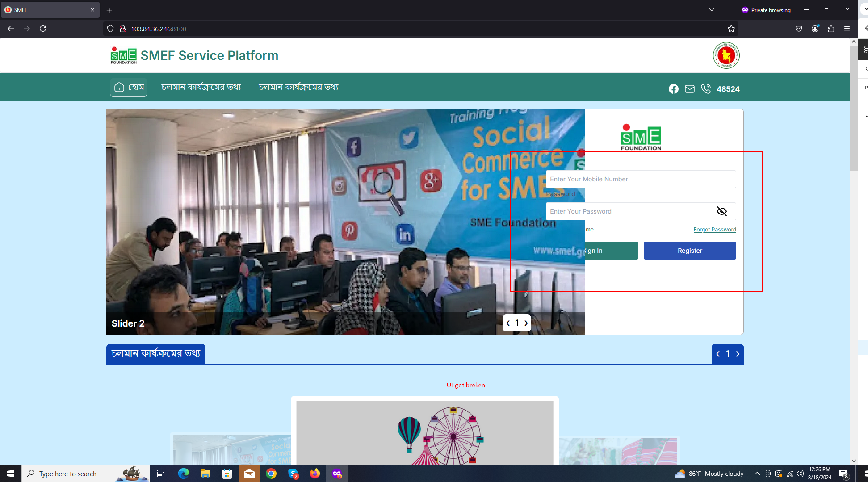This screenshot has height=482, width=868.
Task: Click the green Sign In button
Action: (x=611, y=251)
